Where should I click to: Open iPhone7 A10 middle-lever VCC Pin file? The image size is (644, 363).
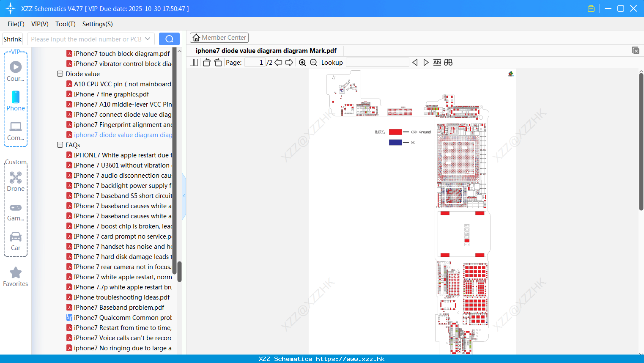pos(118,104)
